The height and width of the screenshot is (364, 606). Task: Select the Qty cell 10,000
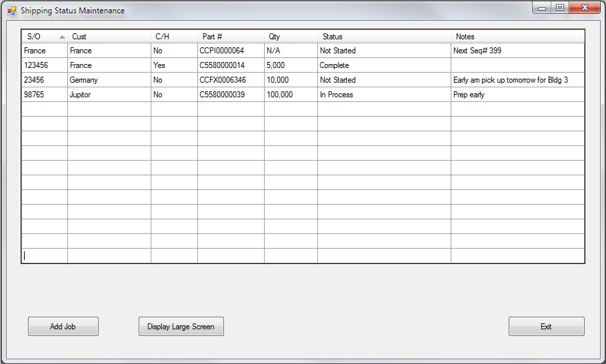point(291,80)
